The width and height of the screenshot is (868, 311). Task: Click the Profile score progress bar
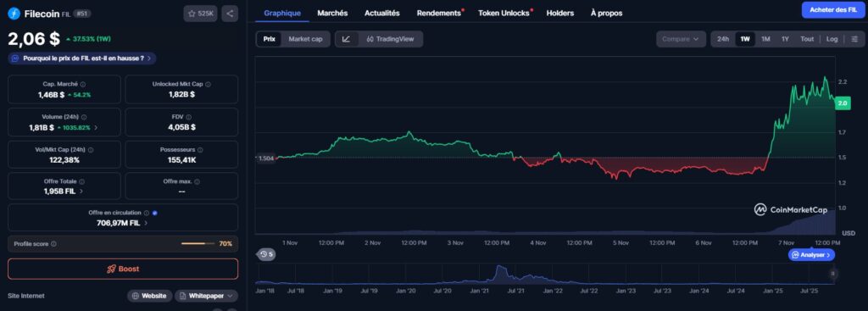click(x=198, y=243)
